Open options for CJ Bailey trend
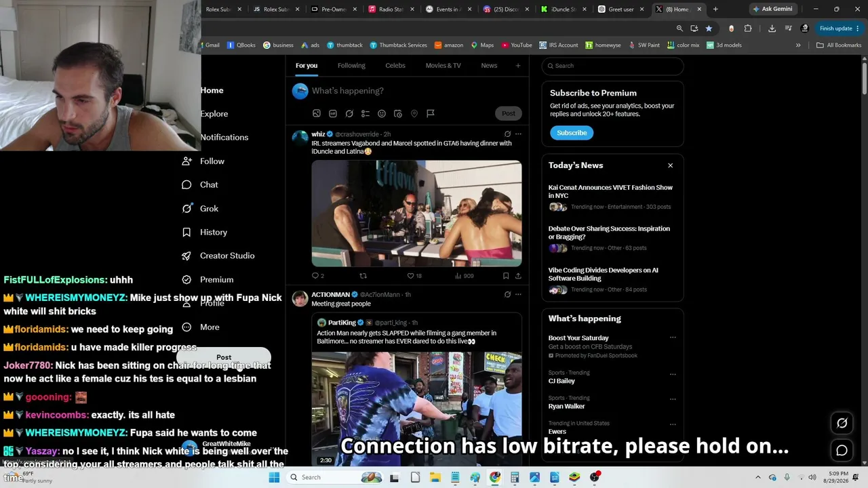The image size is (868, 488). click(673, 374)
